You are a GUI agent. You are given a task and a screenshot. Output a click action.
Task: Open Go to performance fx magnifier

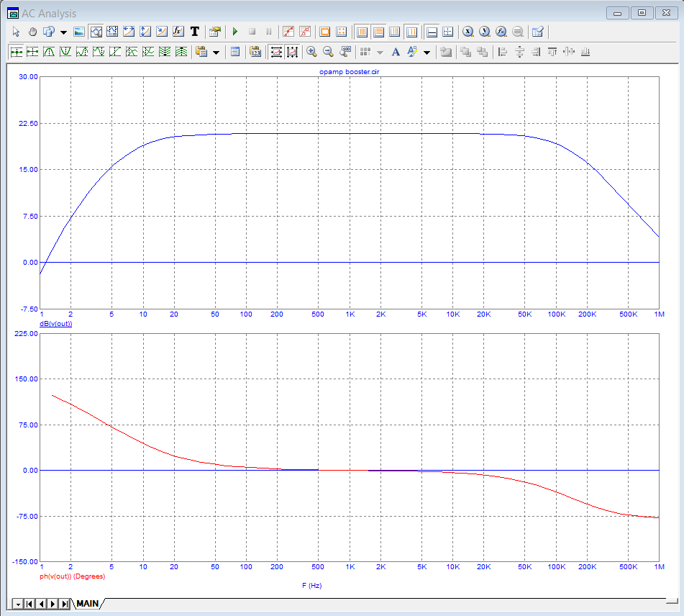click(x=501, y=32)
